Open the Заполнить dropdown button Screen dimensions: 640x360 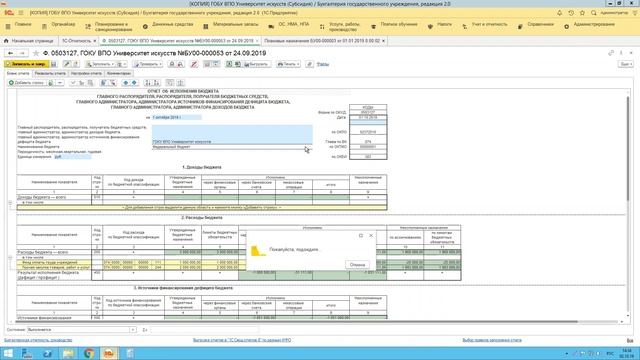click(100, 64)
